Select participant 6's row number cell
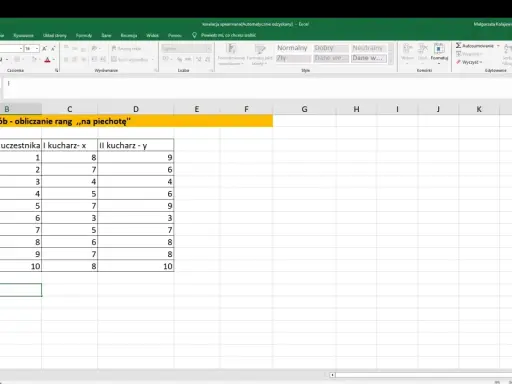This screenshot has height=384, width=512. [21, 218]
